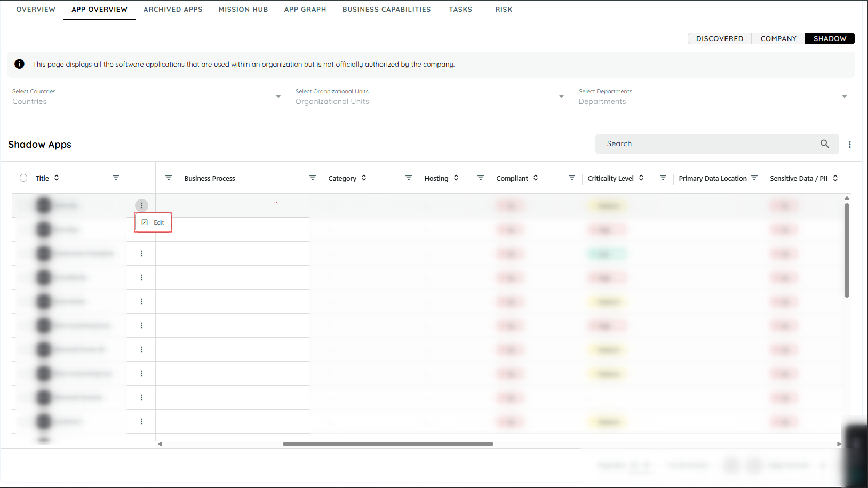868x488 pixels.
Task: Choose Edit from the row menu
Action: (153, 222)
